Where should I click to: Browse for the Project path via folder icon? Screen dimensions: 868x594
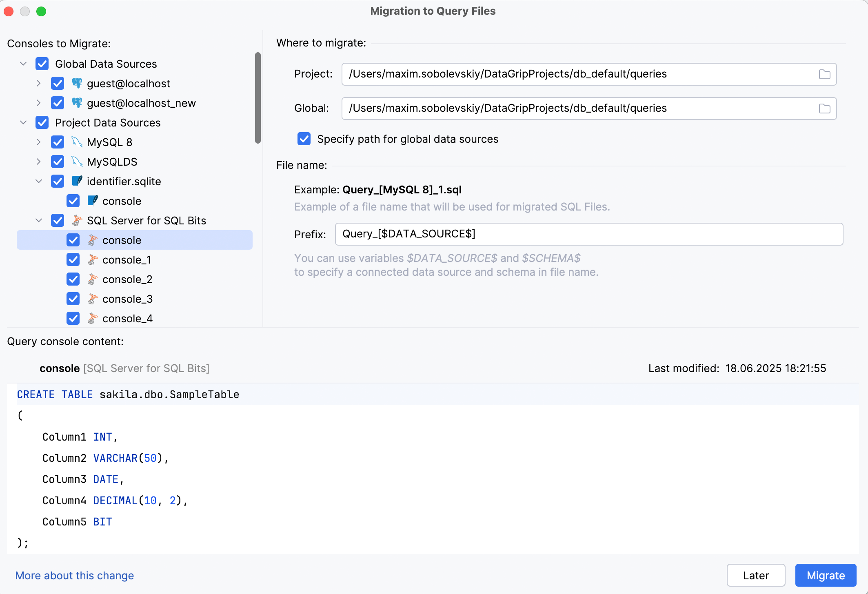[x=824, y=74]
